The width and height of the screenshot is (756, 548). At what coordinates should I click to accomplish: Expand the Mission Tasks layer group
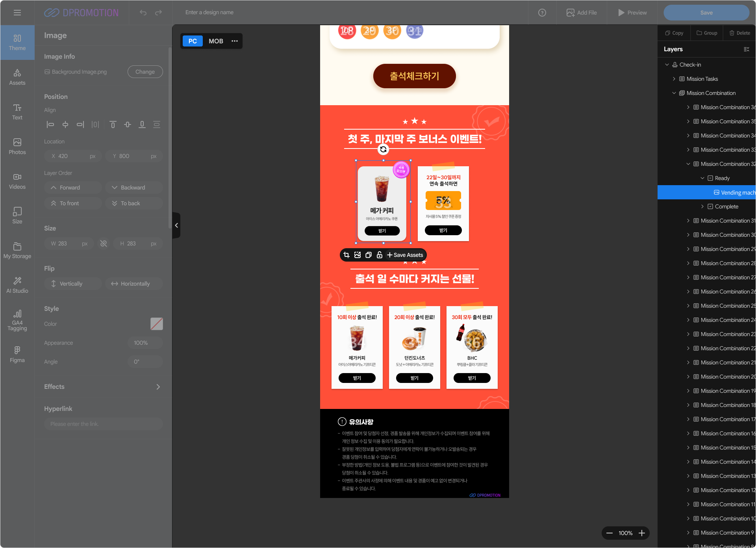pos(674,79)
